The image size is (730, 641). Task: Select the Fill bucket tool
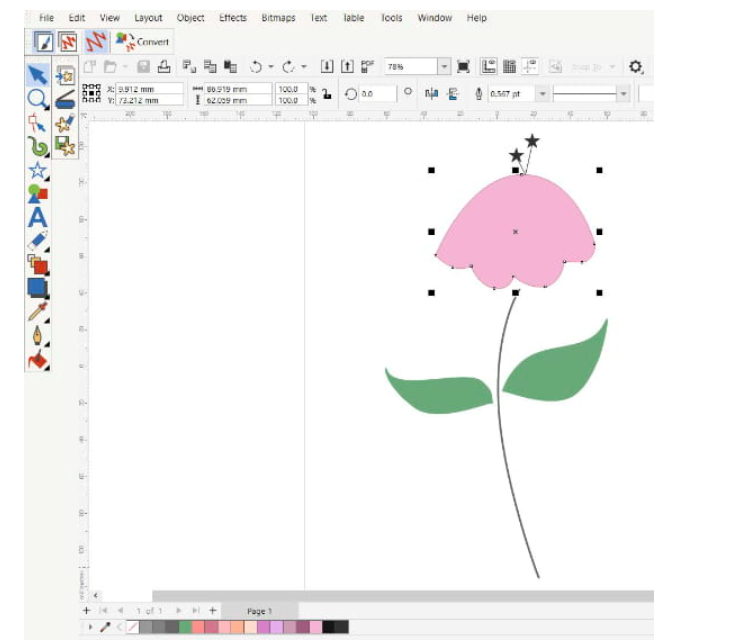[x=37, y=359]
